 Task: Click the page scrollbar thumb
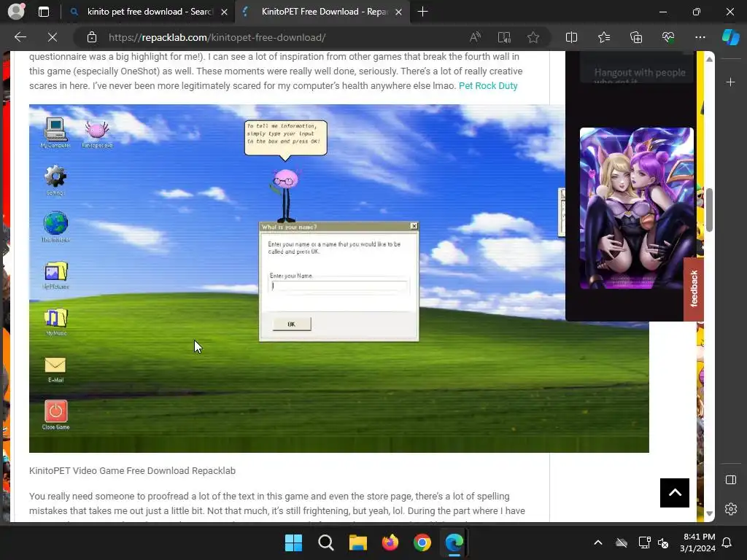(709, 209)
